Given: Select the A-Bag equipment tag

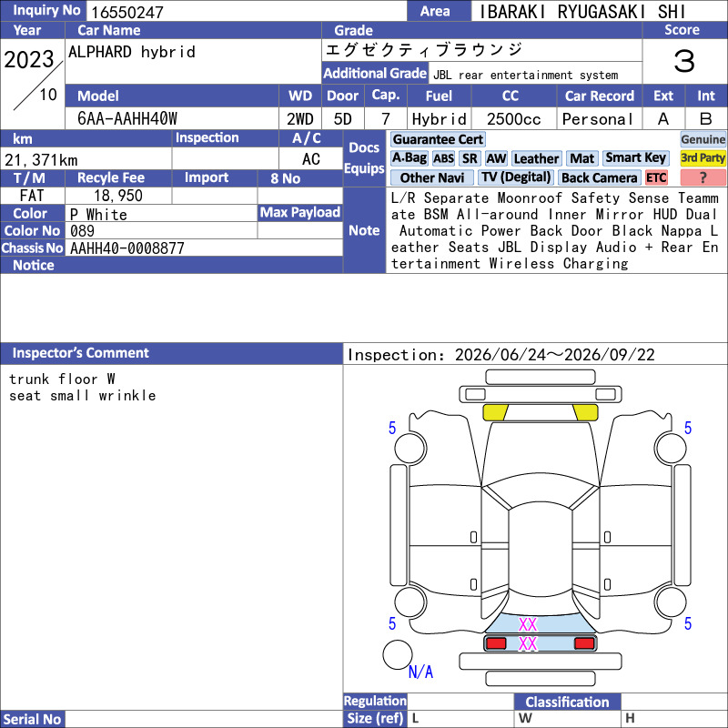Looking at the screenshot, I should pyautogui.click(x=409, y=158).
